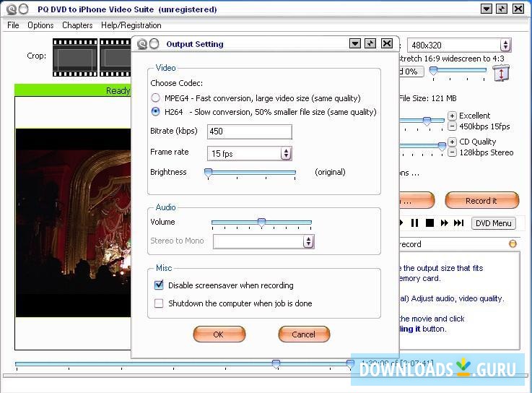
Task: Select the first crop filmstrip thumbnail
Action: coord(75,57)
